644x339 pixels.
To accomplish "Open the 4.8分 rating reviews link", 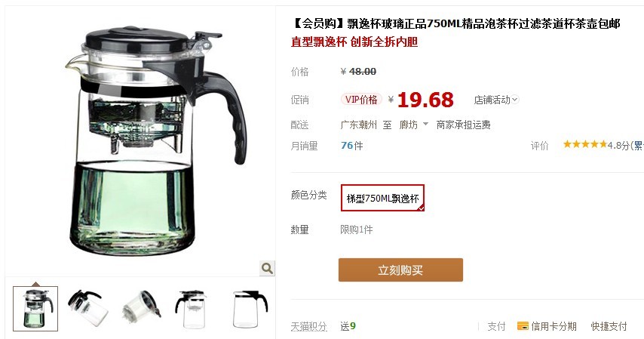I will coord(618,145).
